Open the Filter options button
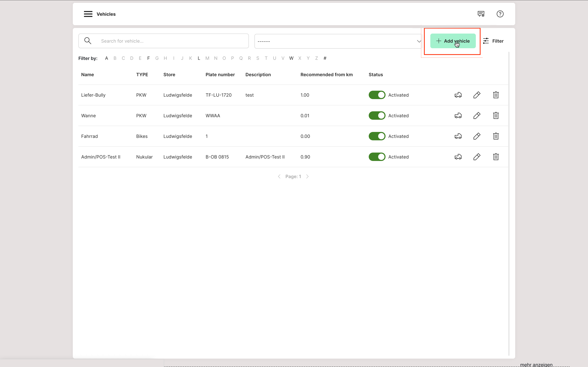588x367 pixels. tap(493, 41)
